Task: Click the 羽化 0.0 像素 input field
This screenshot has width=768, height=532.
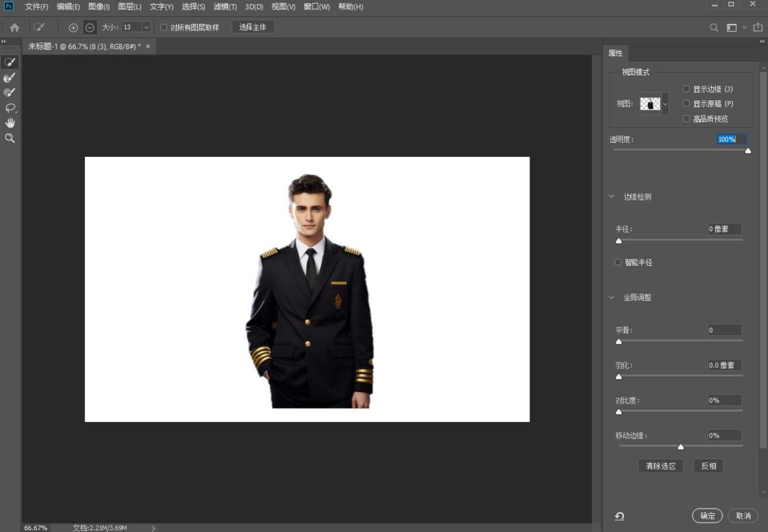Action: click(724, 365)
